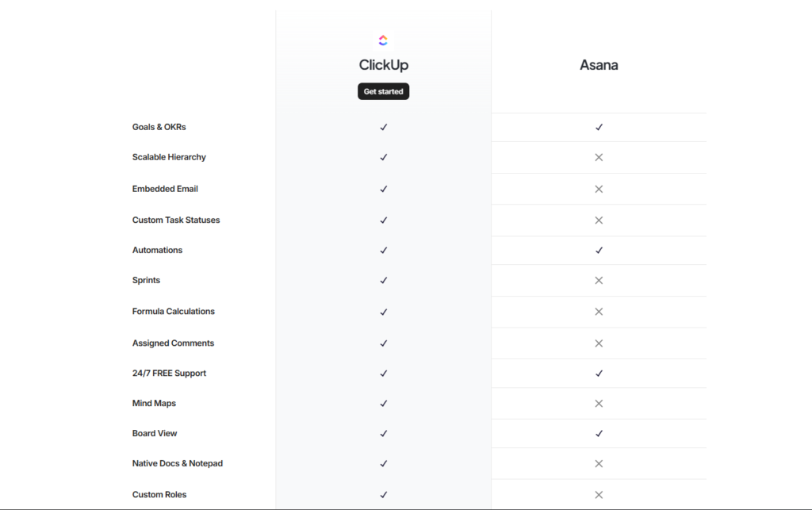Viewport: 812px width, 510px height.
Task: Click the X mark for Asana Sprints
Action: click(599, 280)
